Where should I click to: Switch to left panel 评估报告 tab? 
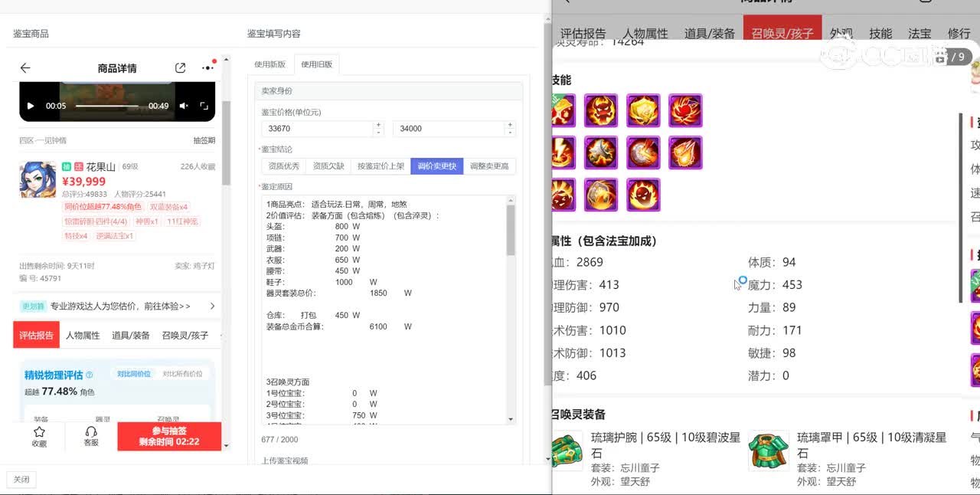(36, 335)
